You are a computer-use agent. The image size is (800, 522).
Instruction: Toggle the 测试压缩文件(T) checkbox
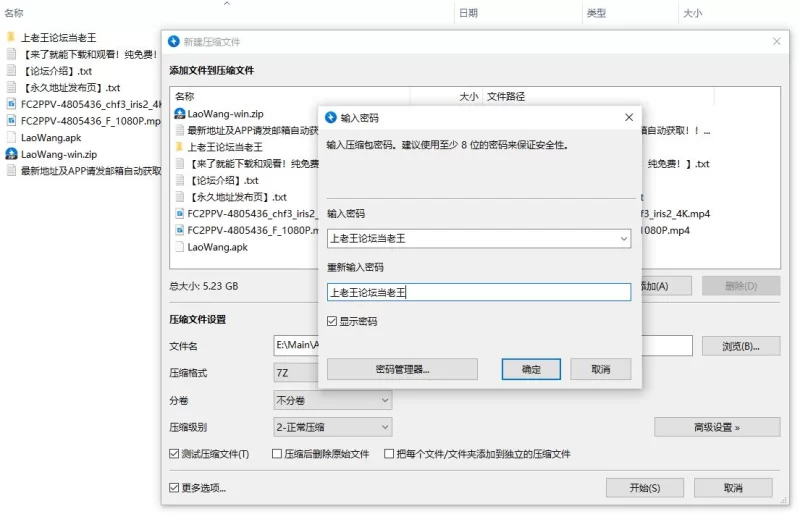(174, 453)
